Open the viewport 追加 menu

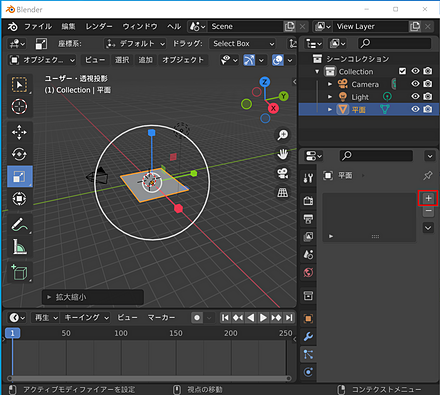(x=145, y=60)
